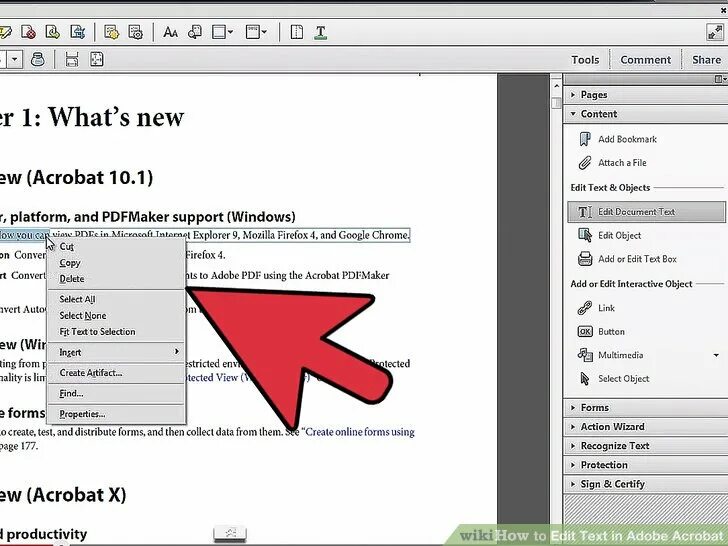The height and width of the screenshot is (546, 728).
Task: Choose Cut from the context menu
Action: click(117, 247)
